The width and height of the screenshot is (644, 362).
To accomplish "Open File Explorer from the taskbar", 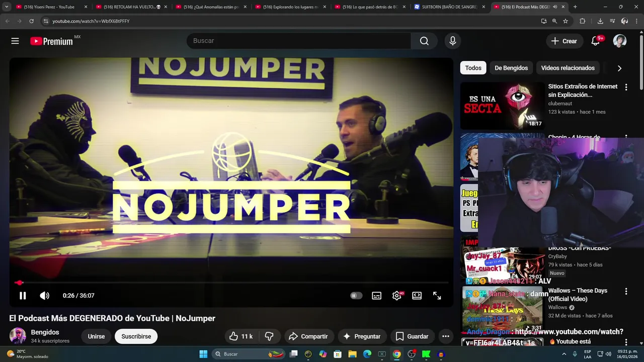I will 353,354.
